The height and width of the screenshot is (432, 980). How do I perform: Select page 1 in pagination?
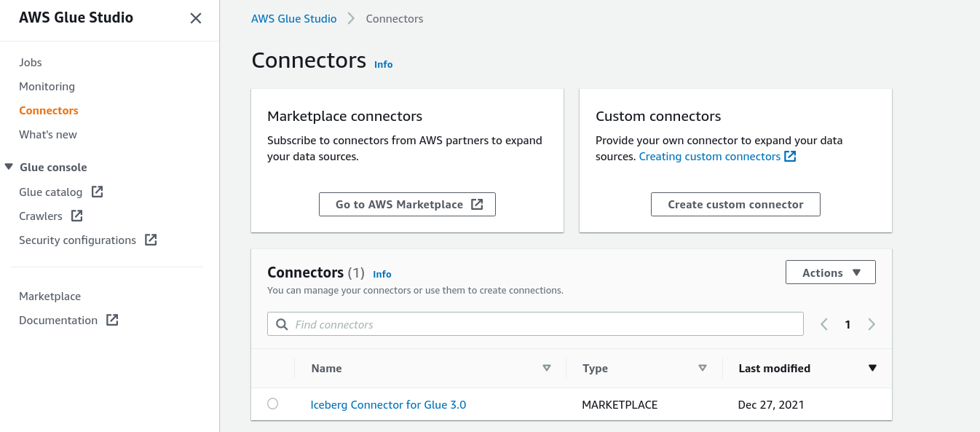pyautogui.click(x=847, y=325)
